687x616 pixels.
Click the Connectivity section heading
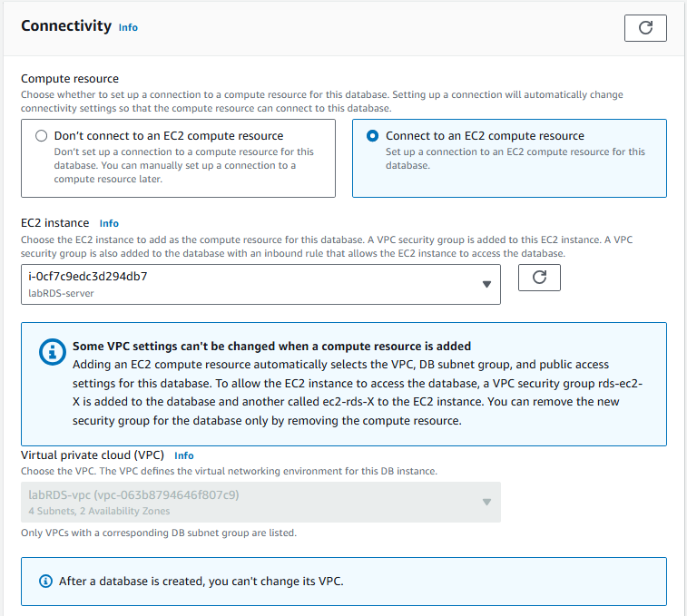(66, 26)
